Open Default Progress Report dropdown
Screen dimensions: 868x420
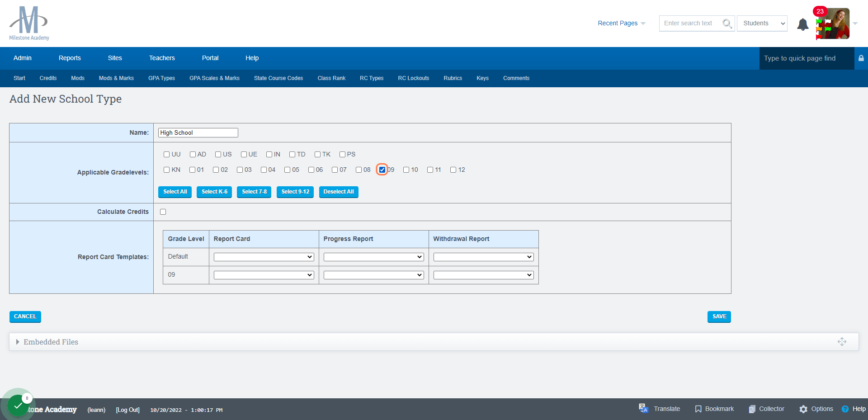tap(374, 257)
